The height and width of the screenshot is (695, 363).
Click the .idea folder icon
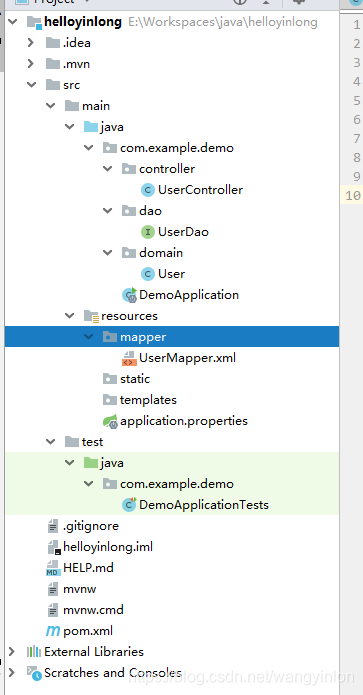click(53, 43)
